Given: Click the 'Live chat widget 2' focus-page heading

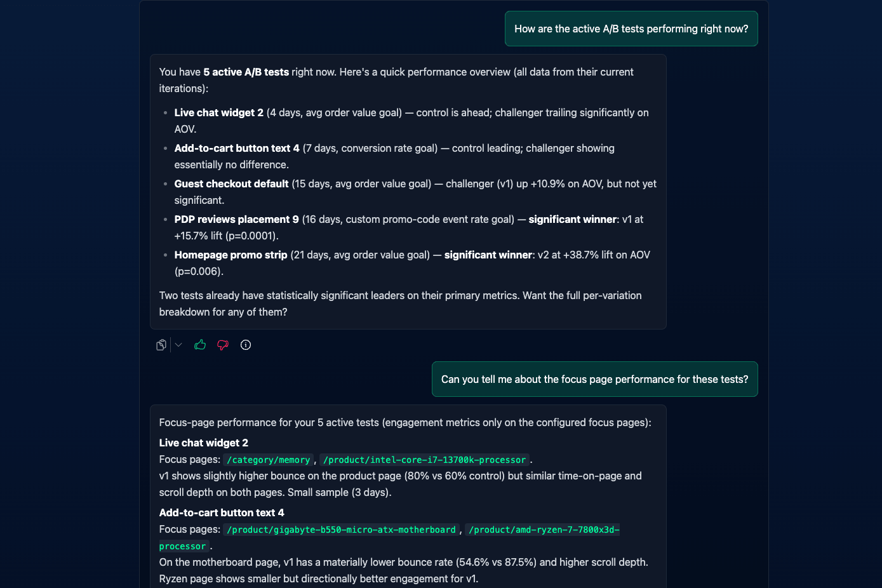Looking at the screenshot, I should [204, 443].
